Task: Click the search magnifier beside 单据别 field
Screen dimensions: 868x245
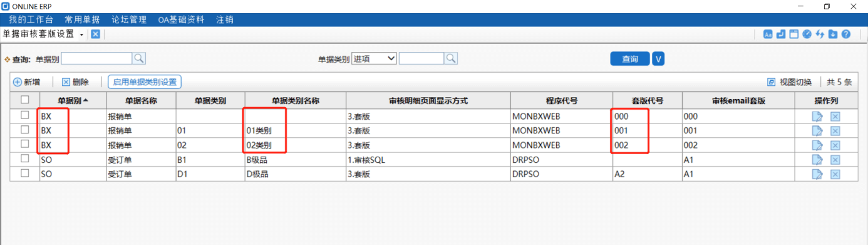Action: tap(139, 58)
